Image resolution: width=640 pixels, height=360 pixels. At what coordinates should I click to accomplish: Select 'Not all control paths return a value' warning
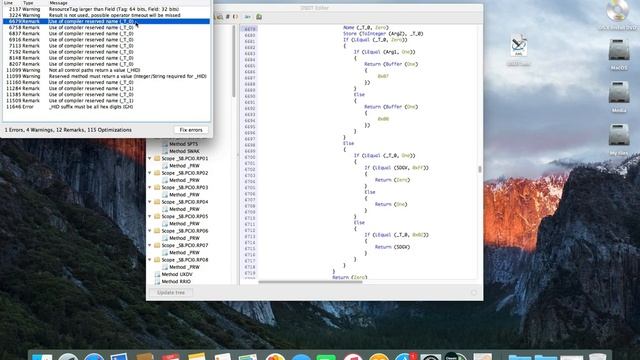pos(106,70)
